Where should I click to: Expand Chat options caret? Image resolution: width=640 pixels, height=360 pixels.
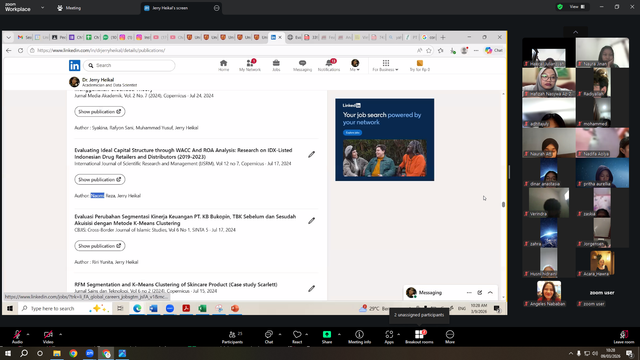point(280,334)
